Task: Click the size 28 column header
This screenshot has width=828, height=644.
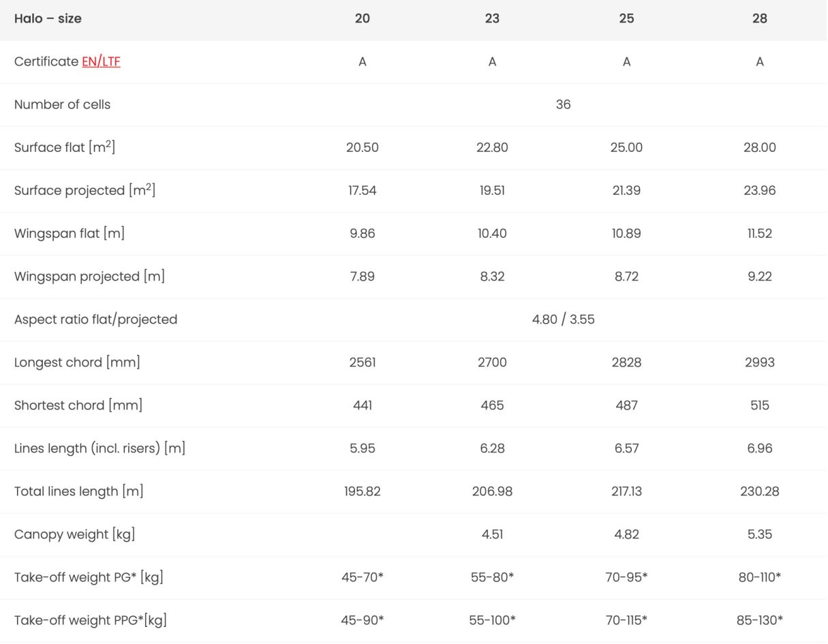Action: [x=760, y=18]
